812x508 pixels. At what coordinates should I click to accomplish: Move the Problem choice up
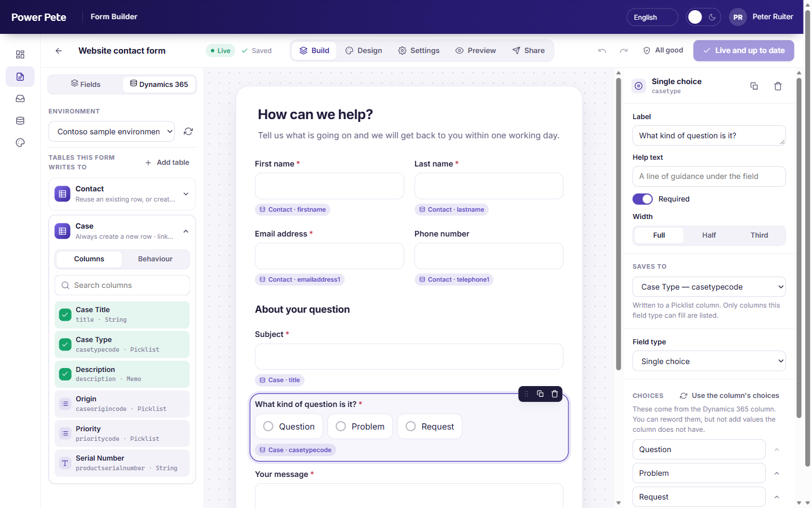pos(777,474)
